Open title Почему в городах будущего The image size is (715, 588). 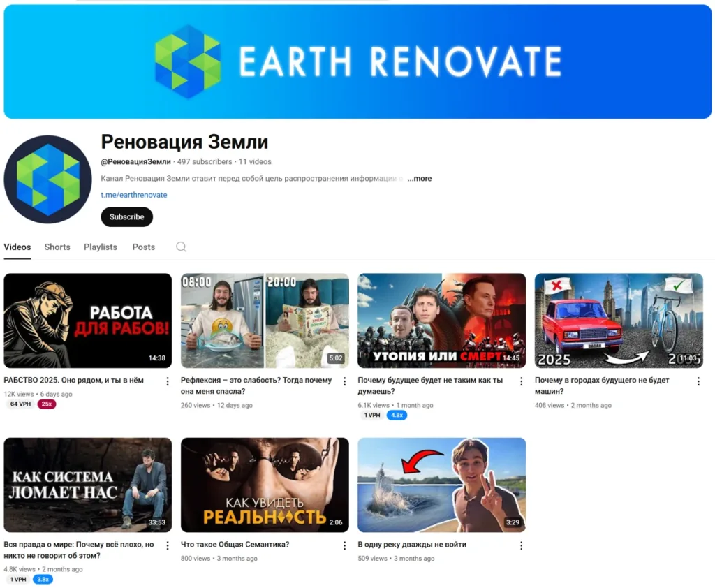tap(602, 385)
